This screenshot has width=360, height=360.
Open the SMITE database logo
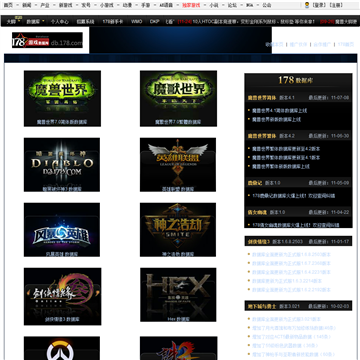(x=178, y=230)
